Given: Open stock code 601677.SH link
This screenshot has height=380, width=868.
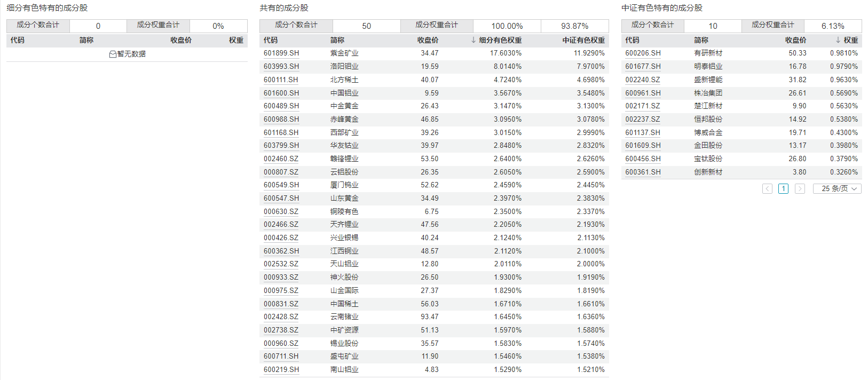Looking at the screenshot, I should (643, 67).
